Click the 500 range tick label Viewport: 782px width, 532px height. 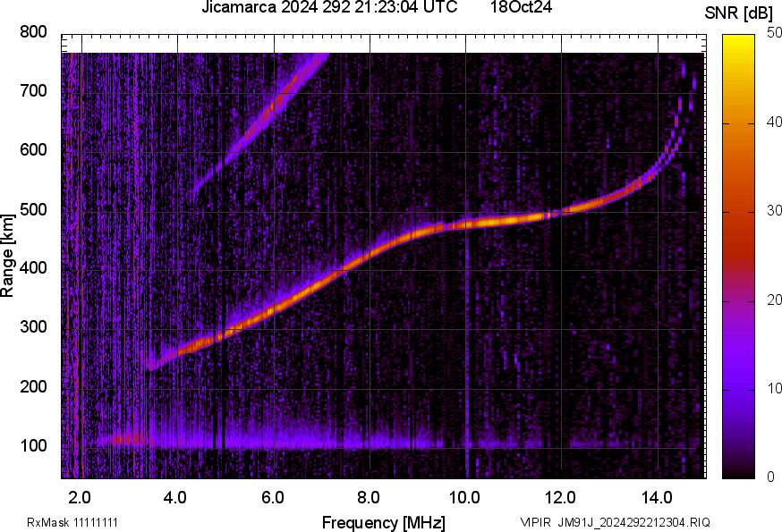click(33, 209)
